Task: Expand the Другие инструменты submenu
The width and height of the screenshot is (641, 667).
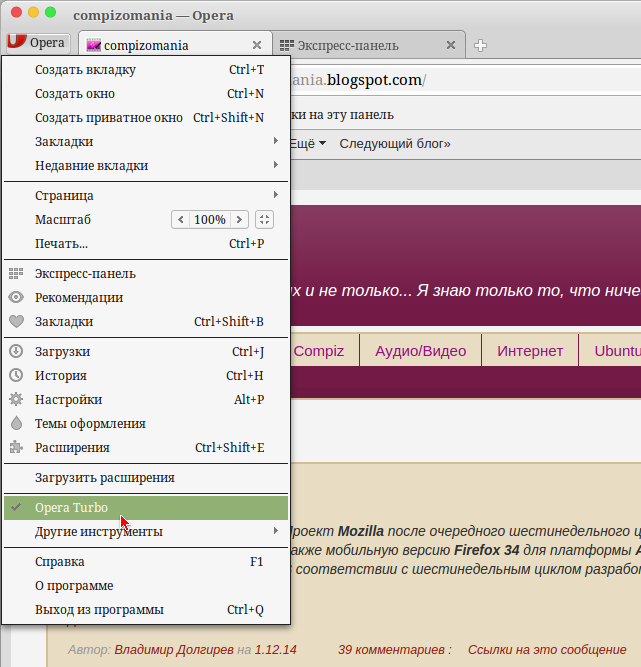Action: pos(146,531)
